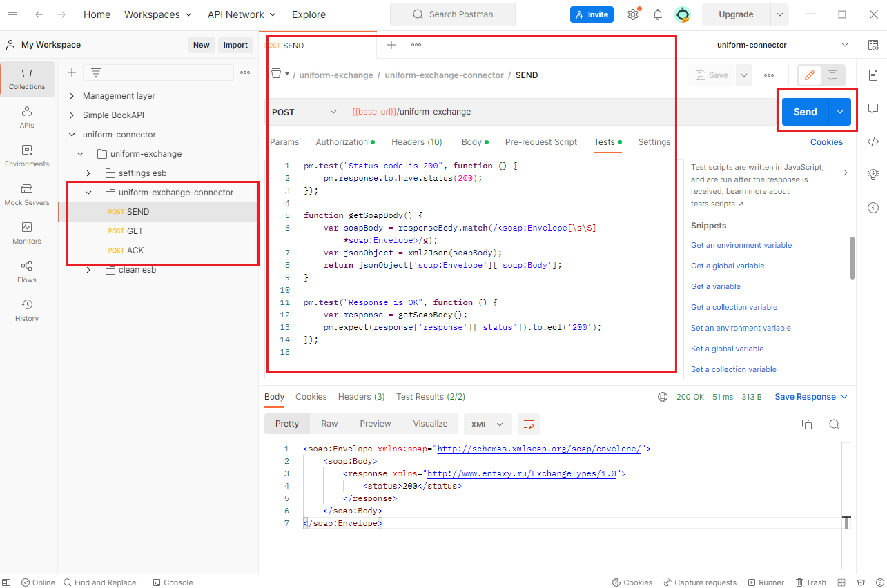Open the Info icon in right sidebar

click(873, 208)
